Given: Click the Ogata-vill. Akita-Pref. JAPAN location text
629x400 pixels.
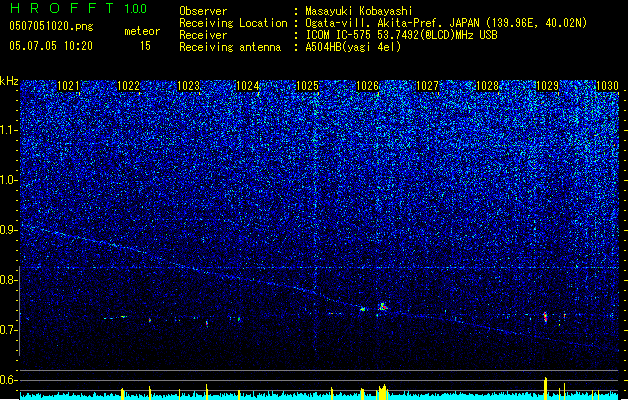Looking at the screenshot, I should 392,23.
